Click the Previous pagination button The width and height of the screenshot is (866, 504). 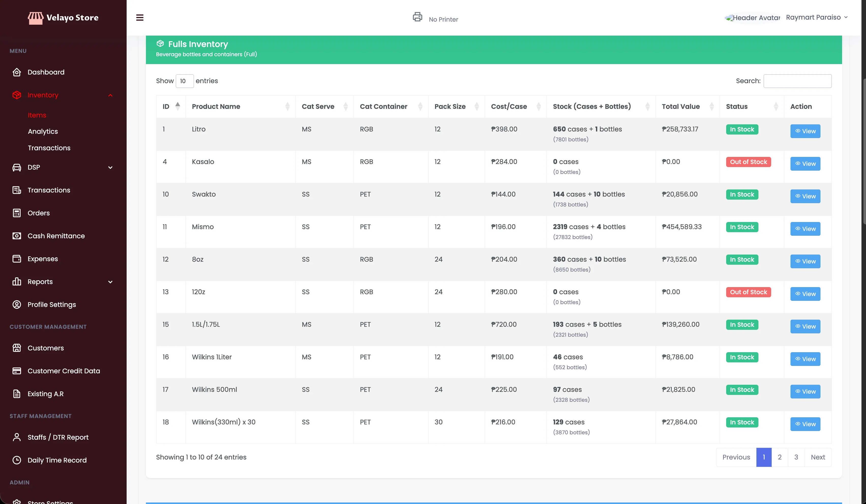click(736, 457)
